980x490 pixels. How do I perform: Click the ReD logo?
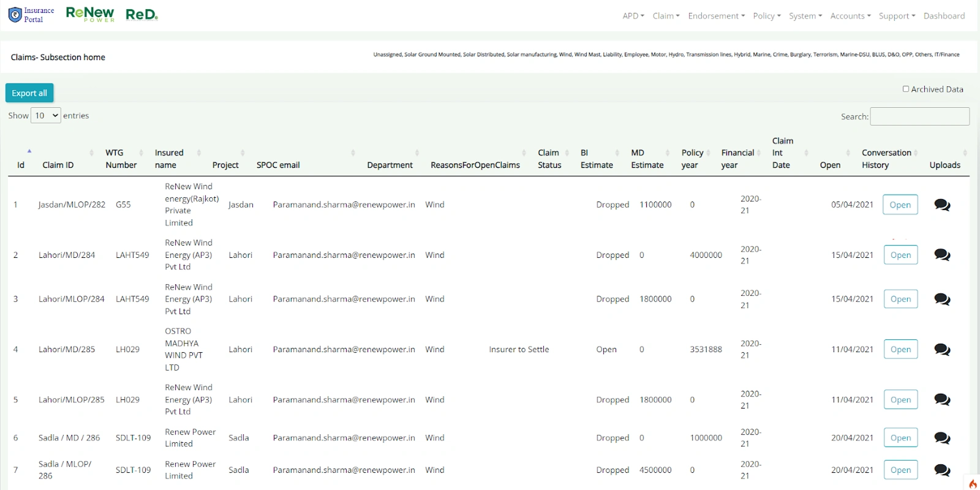point(141,15)
